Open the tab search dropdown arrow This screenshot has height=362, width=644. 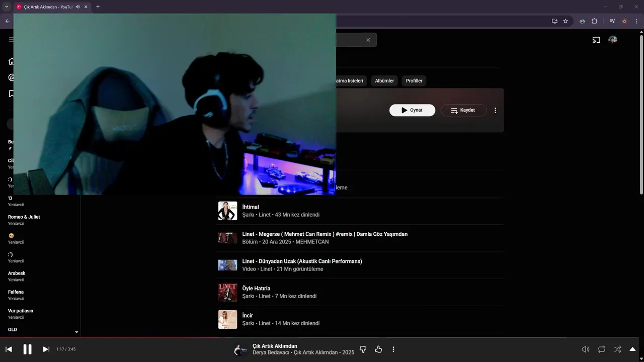click(x=7, y=7)
